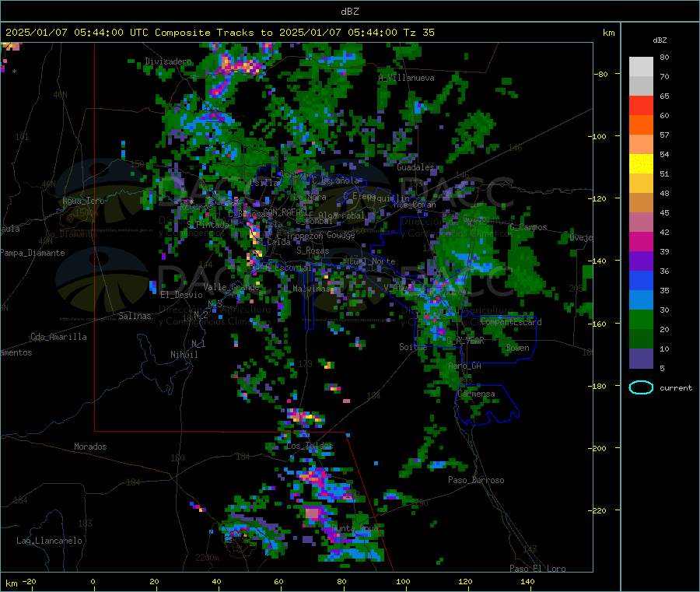
Task: Pick the green swatch between 30 and 20
Action: (x=641, y=320)
